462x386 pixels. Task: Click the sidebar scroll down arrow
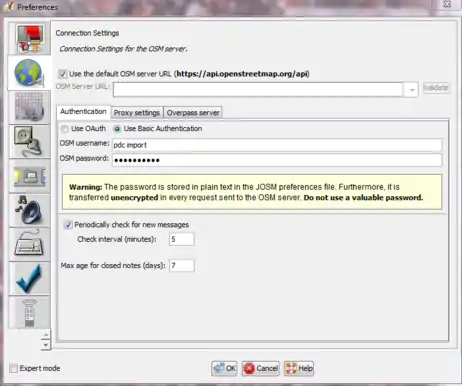(46, 345)
